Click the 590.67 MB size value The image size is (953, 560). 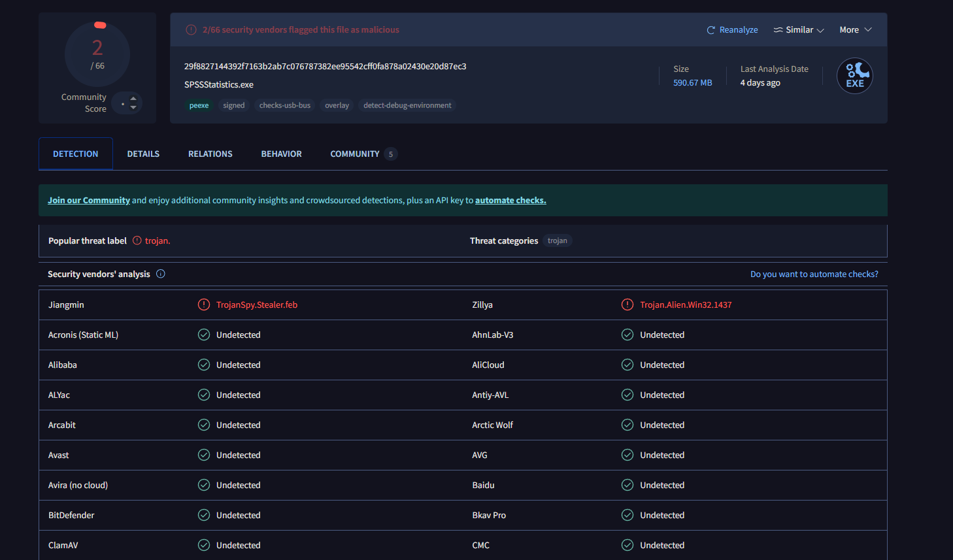693,83
